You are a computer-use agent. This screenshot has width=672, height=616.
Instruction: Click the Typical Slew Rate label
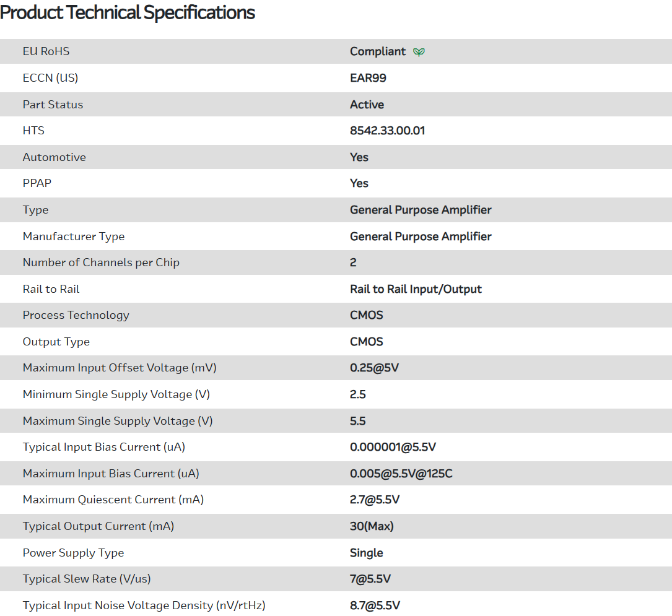coord(87,579)
